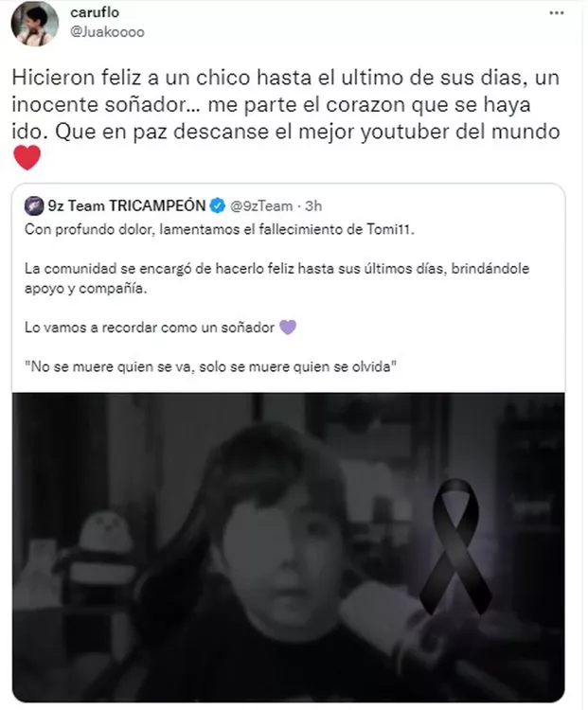This screenshot has width=588, height=710.
Task: Click the main tweet text starting with Hicieron feliz
Action: [286, 104]
